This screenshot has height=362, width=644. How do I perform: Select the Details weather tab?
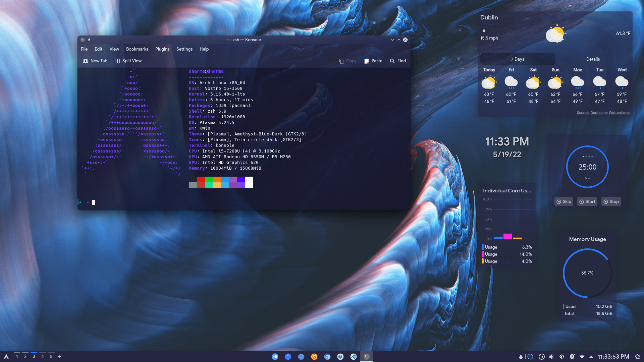[x=593, y=59]
